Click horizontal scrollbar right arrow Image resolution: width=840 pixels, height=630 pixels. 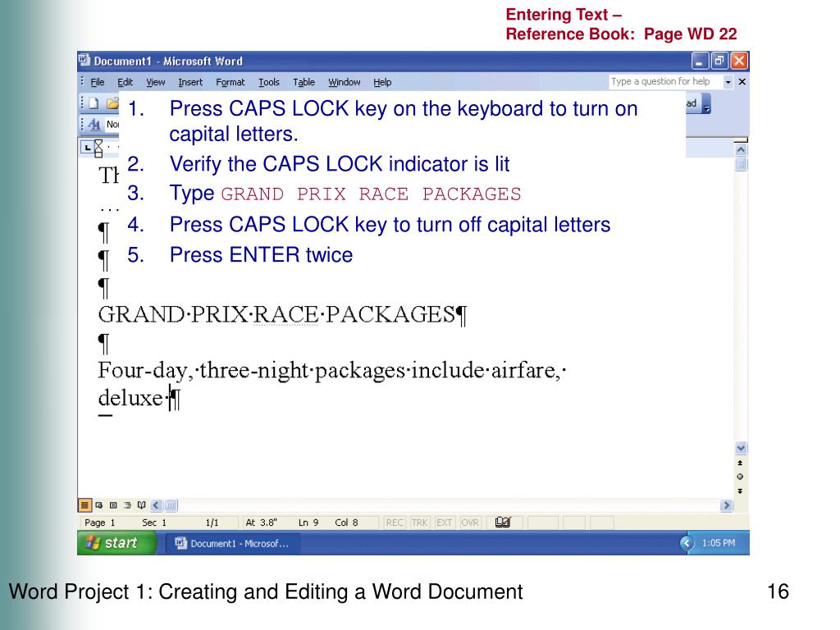pyautogui.click(x=727, y=505)
